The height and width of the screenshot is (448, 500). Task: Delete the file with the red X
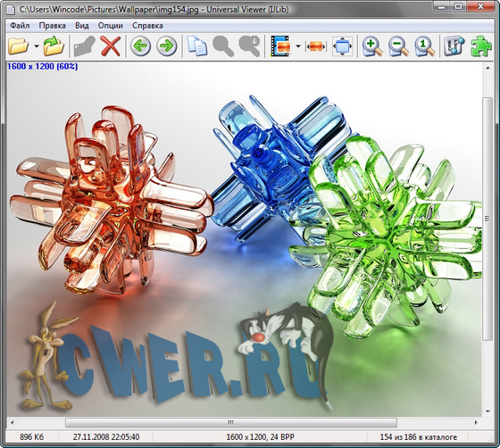(x=111, y=46)
